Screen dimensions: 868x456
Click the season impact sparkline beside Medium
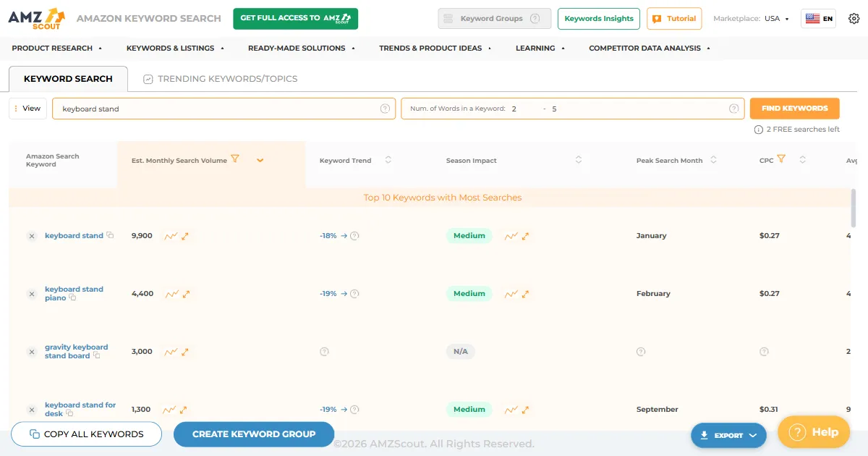tap(511, 235)
